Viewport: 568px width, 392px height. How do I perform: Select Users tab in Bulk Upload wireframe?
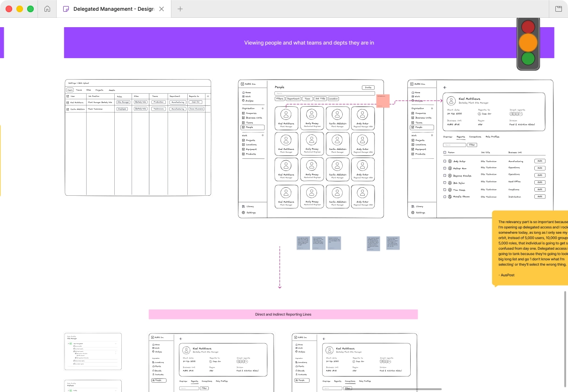coord(70,90)
